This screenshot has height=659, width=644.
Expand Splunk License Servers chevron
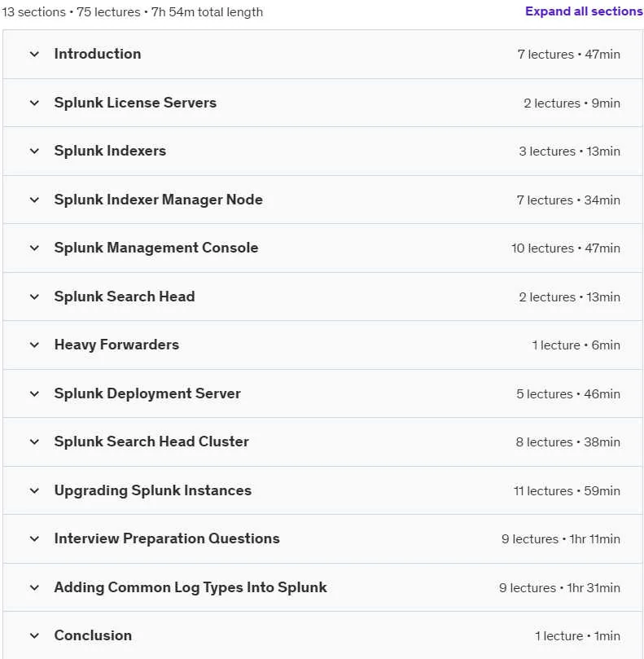[34, 103]
